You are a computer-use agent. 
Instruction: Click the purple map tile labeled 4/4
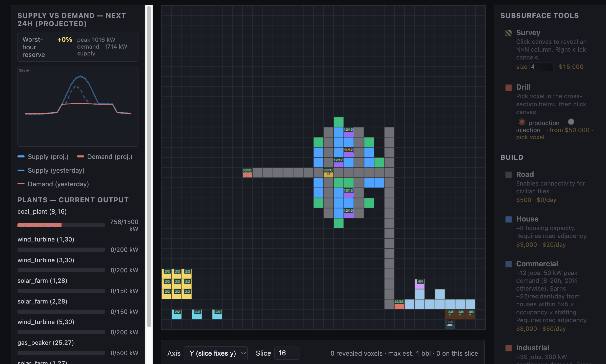click(x=419, y=284)
